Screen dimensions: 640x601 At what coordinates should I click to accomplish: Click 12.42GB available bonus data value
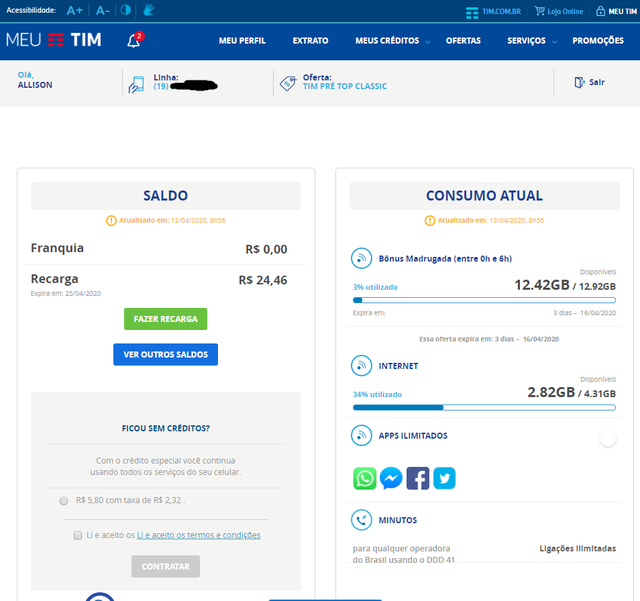point(542,285)
